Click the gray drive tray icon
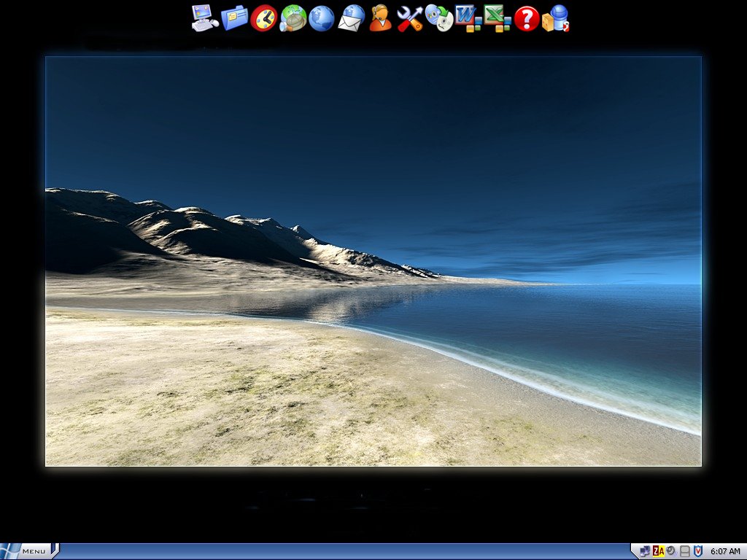 click(684, 551)
